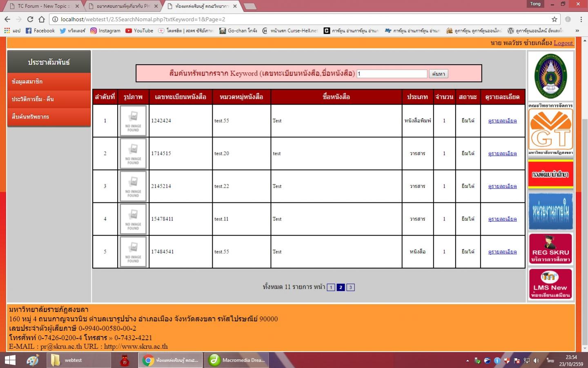Open the red bag taskbar app

coord(125,360)
